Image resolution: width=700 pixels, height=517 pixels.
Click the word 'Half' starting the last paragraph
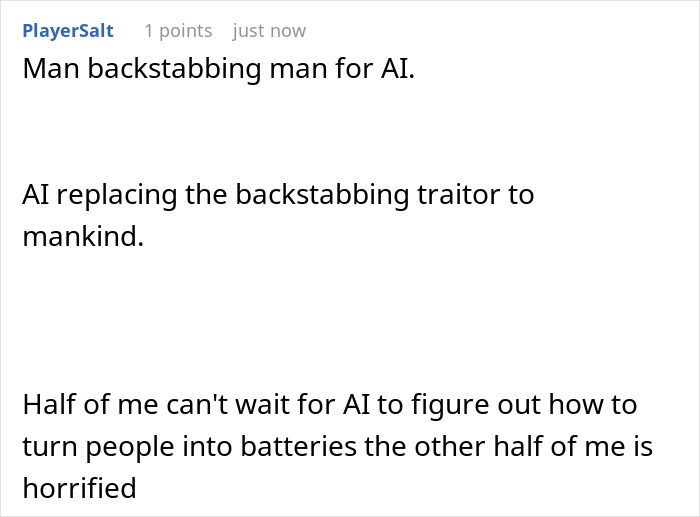46,406
